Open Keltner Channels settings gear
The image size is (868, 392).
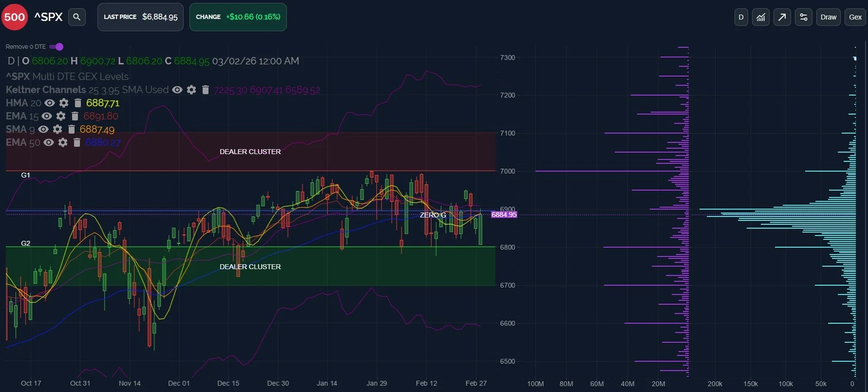pyautogui.click(x=191, y=90)
